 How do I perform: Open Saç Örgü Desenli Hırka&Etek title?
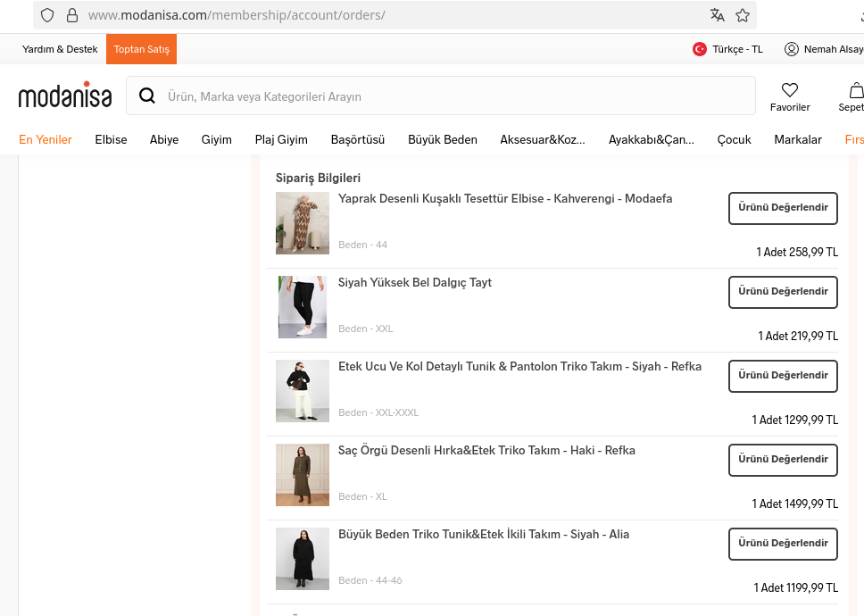(486, 450)
